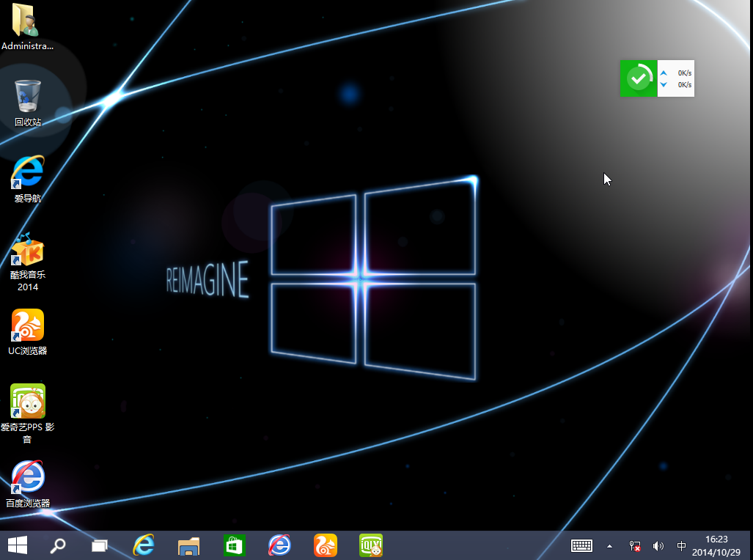Open the touch keyboard tray icon
This screenshot has width=753, height=560.
581,546
